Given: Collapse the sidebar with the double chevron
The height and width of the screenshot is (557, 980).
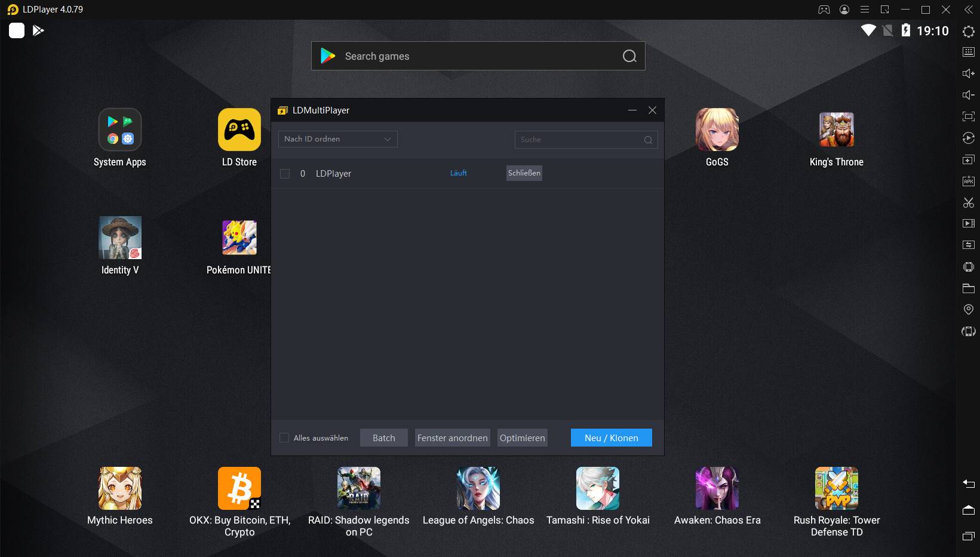Looking at the screenshot, I should coord(969,10).
